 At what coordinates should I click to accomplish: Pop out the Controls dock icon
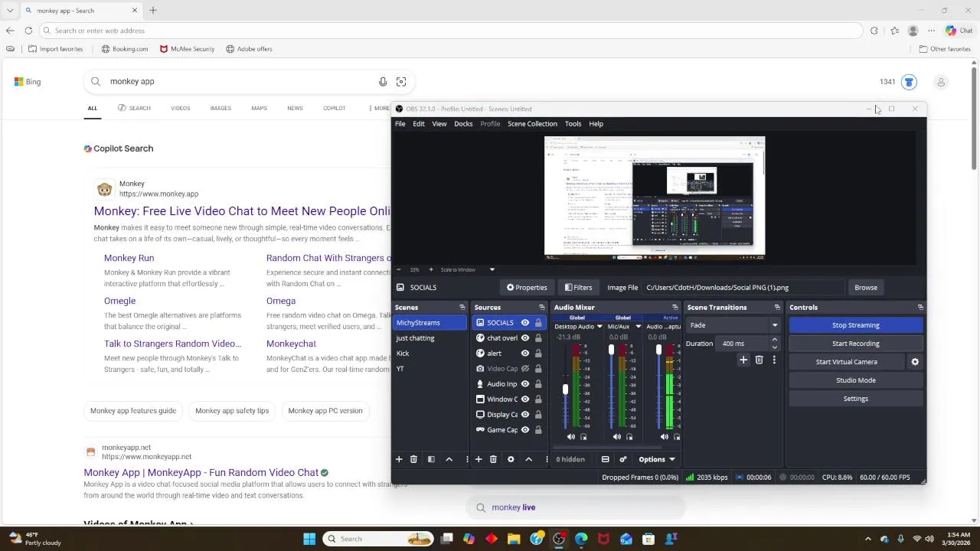click(920, 308)
